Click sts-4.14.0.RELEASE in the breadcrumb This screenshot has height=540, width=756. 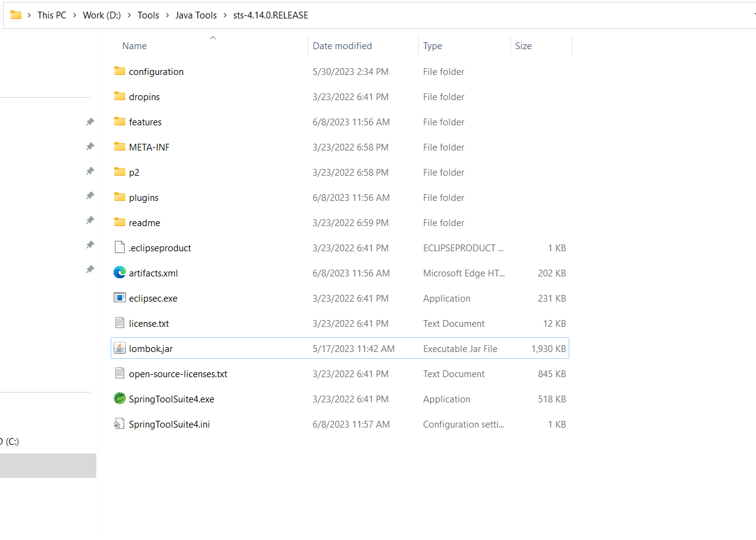point(271,15)
